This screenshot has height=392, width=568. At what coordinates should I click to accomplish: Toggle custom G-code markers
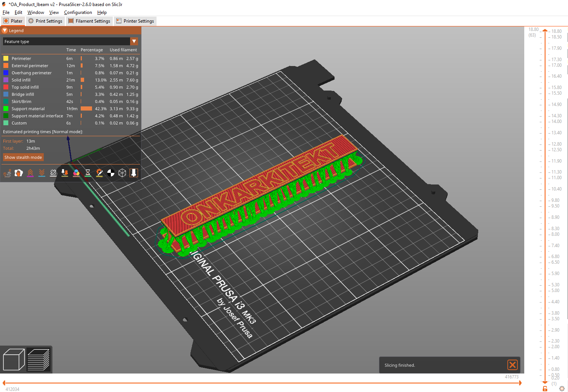pos(99,173)
